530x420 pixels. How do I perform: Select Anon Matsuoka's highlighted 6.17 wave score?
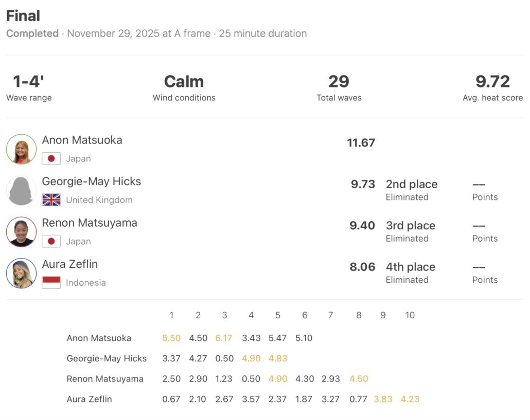(x=224, y=338)
